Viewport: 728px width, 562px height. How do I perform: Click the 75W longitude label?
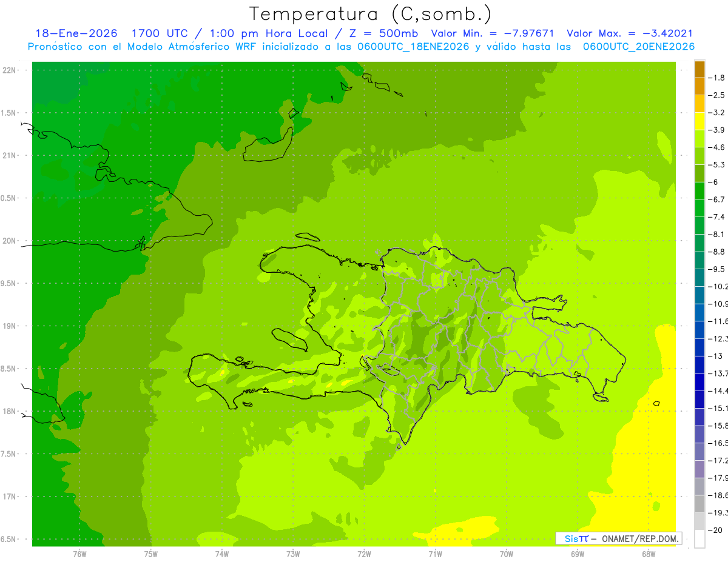click(151, 553)
